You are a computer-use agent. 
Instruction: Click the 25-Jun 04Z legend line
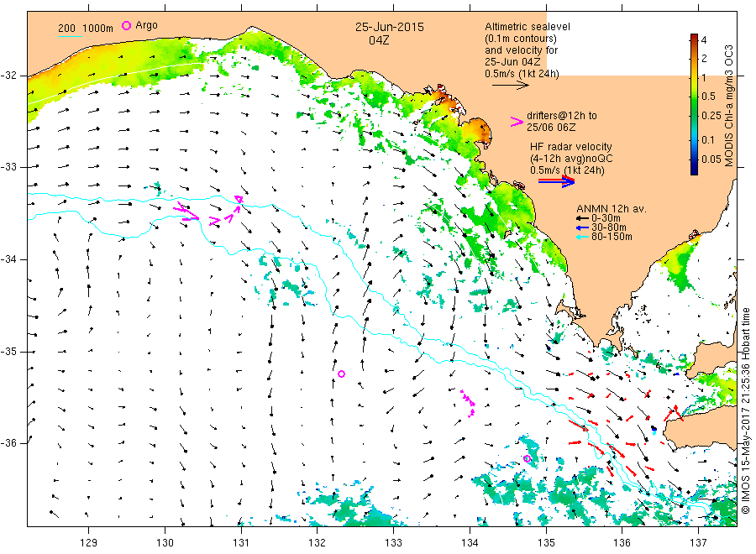tap(512, 62)
